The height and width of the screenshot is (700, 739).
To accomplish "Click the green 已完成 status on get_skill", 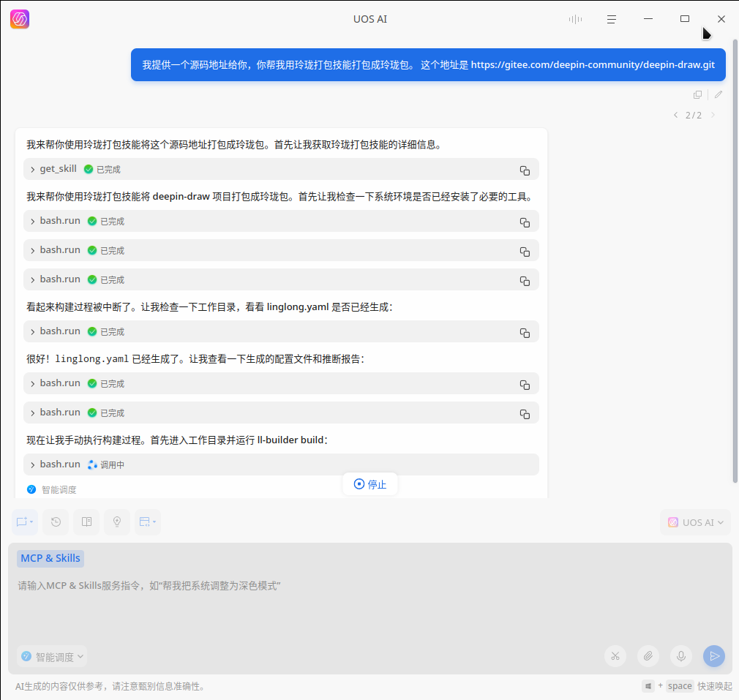I will 102,169.
